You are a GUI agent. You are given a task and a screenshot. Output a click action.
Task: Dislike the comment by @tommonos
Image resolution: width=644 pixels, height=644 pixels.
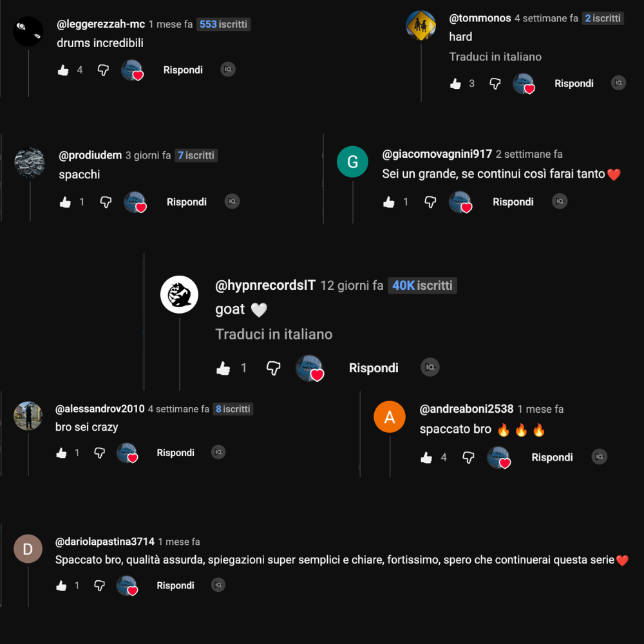(x=495, y=84)
